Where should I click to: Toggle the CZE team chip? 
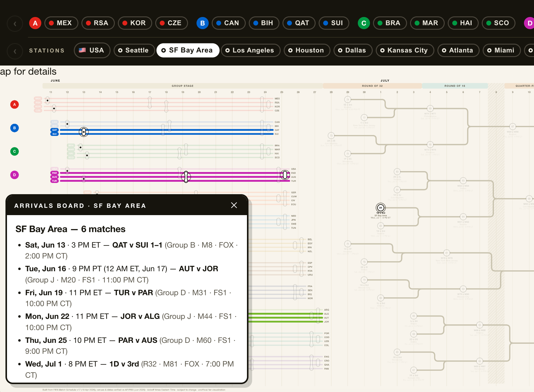172,23
